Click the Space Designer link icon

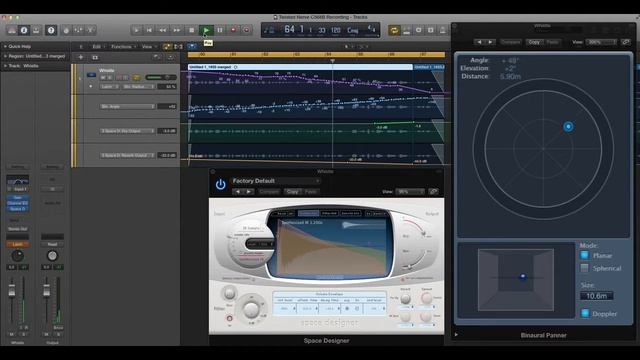pos(433,191)
